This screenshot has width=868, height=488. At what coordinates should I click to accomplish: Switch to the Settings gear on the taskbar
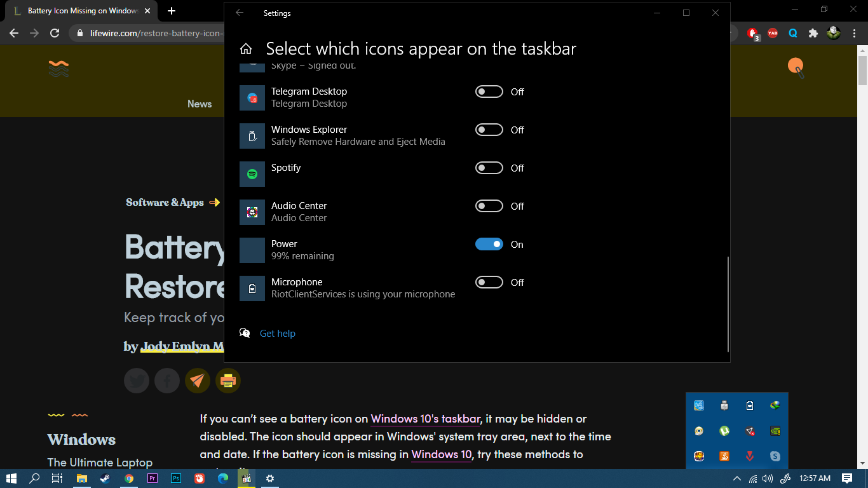pos(270,478)
